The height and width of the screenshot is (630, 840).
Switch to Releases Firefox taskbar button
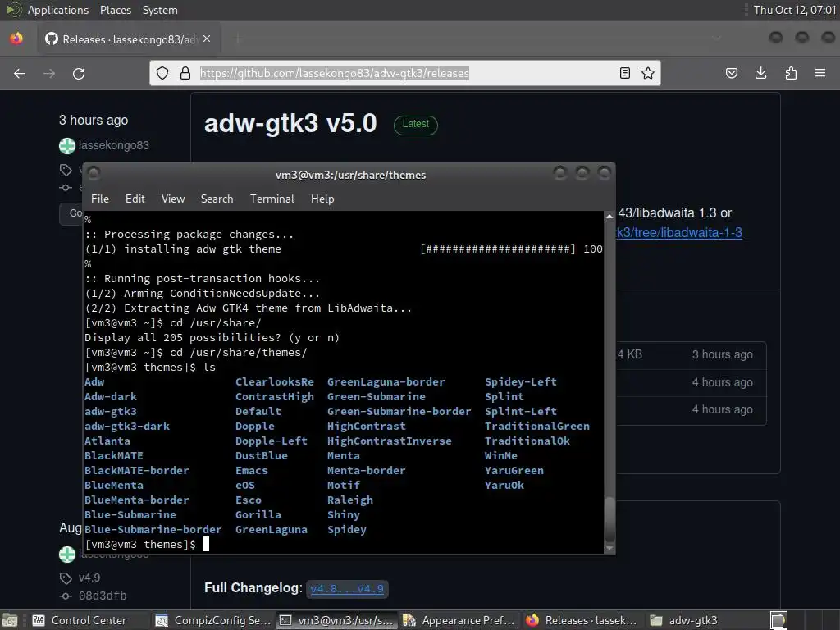582,620
